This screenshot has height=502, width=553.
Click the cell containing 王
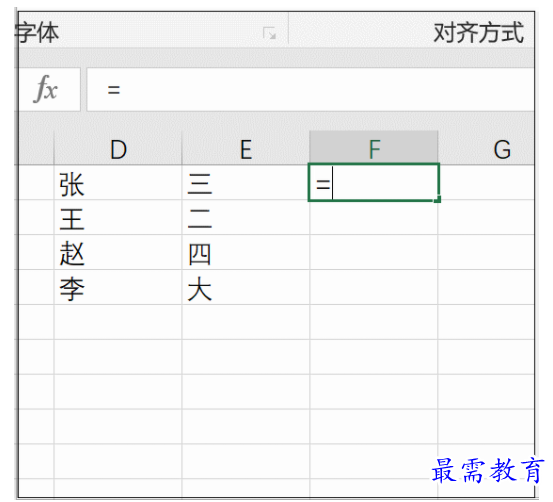pyautogui.click(x=118, y=217)
